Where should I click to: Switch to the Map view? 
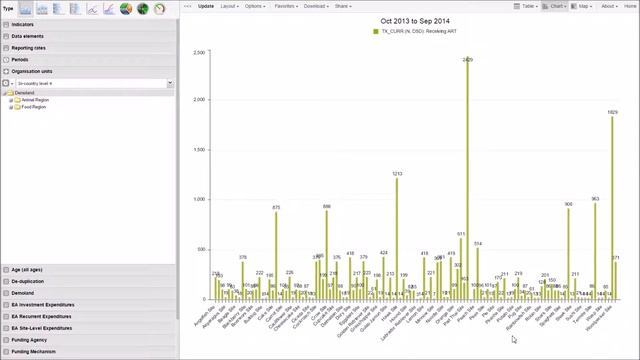(581, 6)
